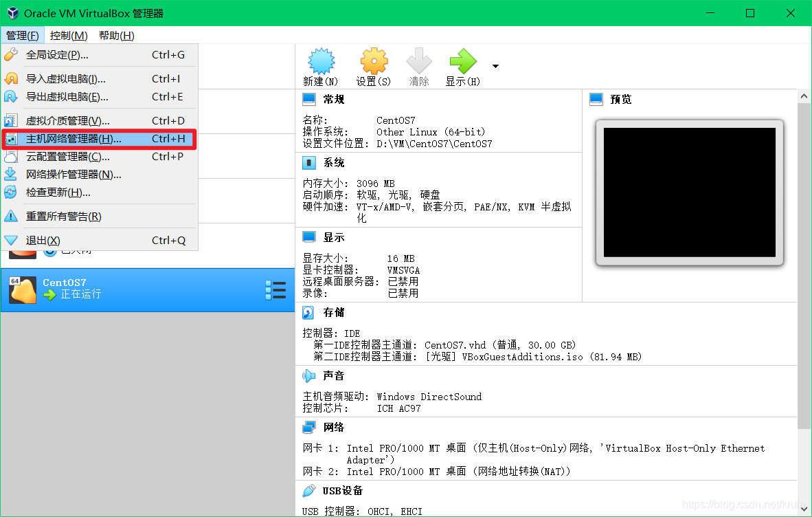The image size is (812, 517).
Task: Click the exit arrow icon beside 退出
Action: pyautogui.click(x=11, y=241)
